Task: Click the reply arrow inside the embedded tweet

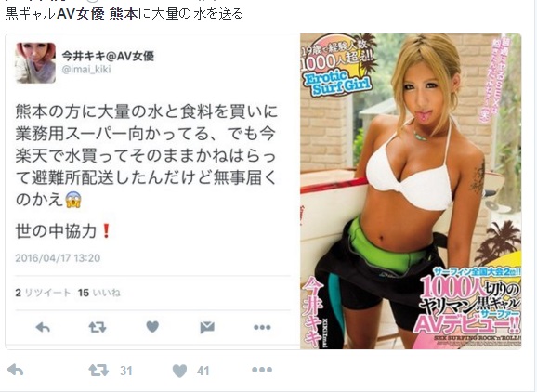Action: [x=43, y=328]
